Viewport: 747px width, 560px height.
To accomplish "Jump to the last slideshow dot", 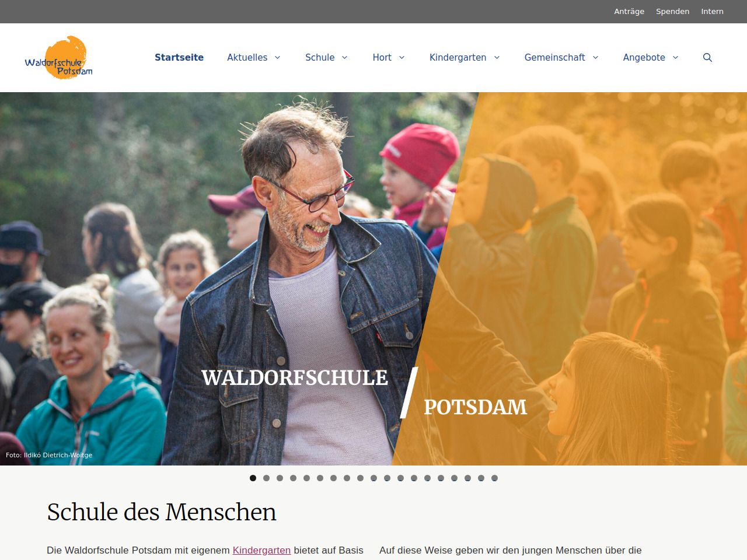I will [x=494, y=478].
